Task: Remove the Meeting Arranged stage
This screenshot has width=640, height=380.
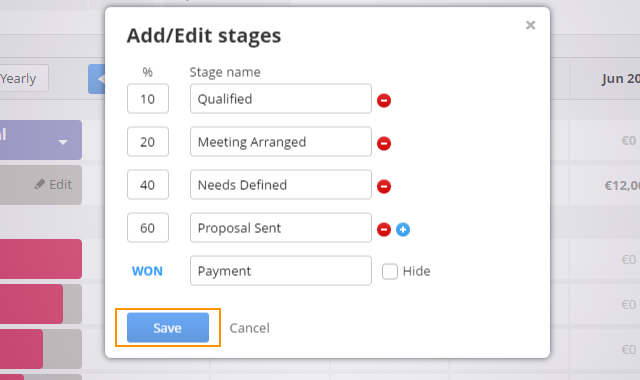Action: [384, 143]
